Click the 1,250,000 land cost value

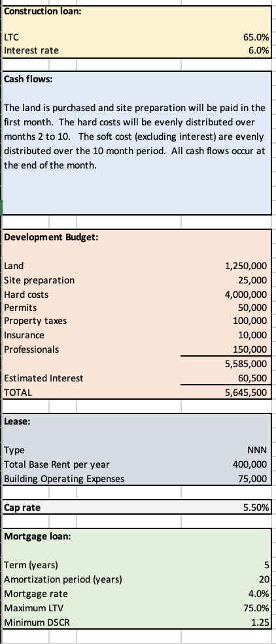click(246, 266)
